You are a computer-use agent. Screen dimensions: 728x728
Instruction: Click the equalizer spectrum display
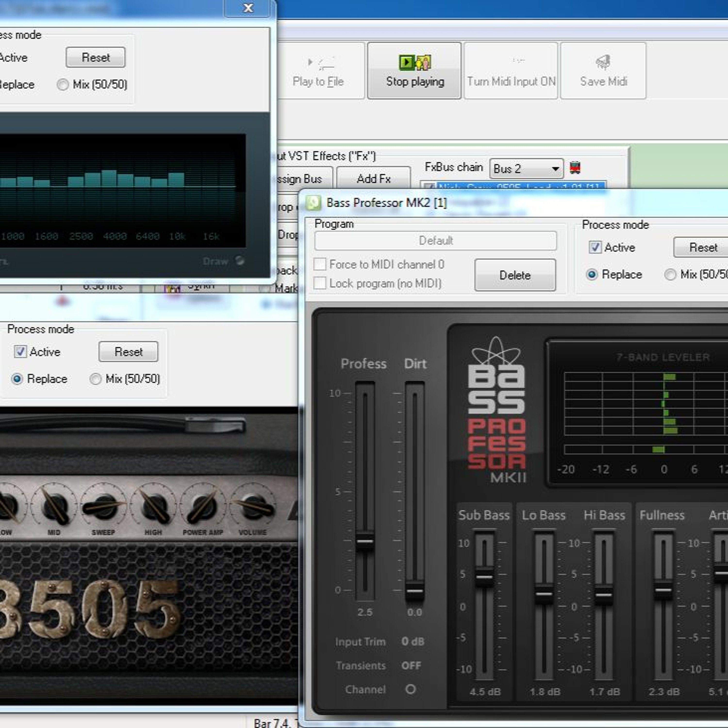(x=123, y=190)
